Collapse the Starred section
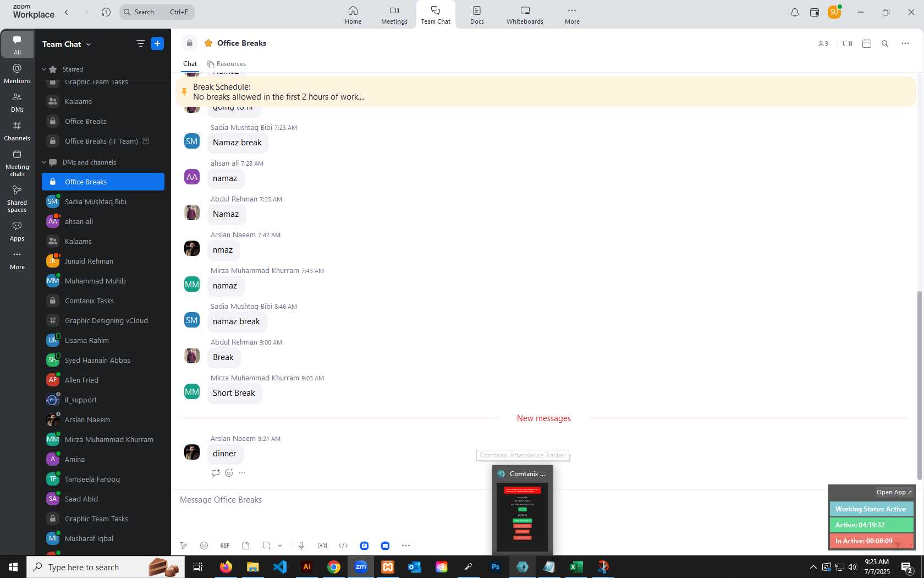Image resolution: width=924 pixels, height=578 pixels. click(x=44, y=69)
